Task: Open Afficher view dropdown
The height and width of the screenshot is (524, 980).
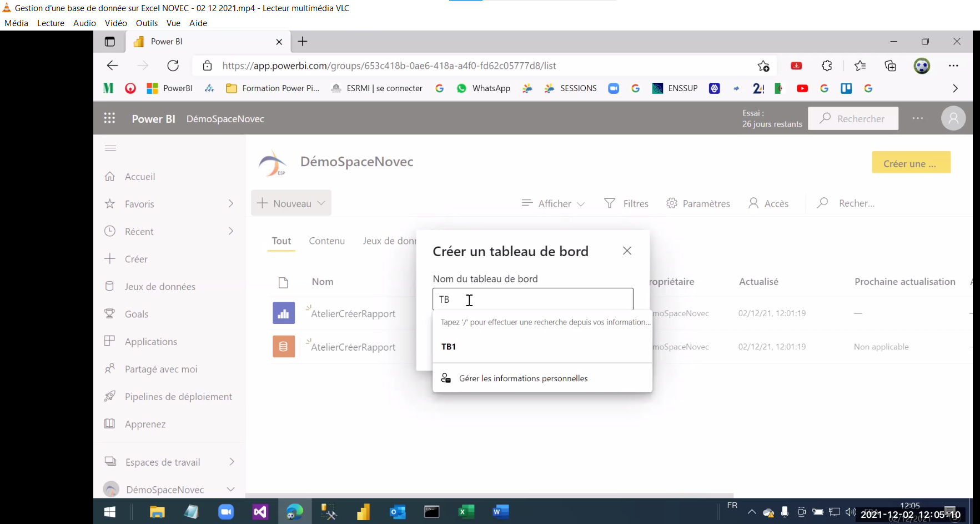Action: point(553,203)
